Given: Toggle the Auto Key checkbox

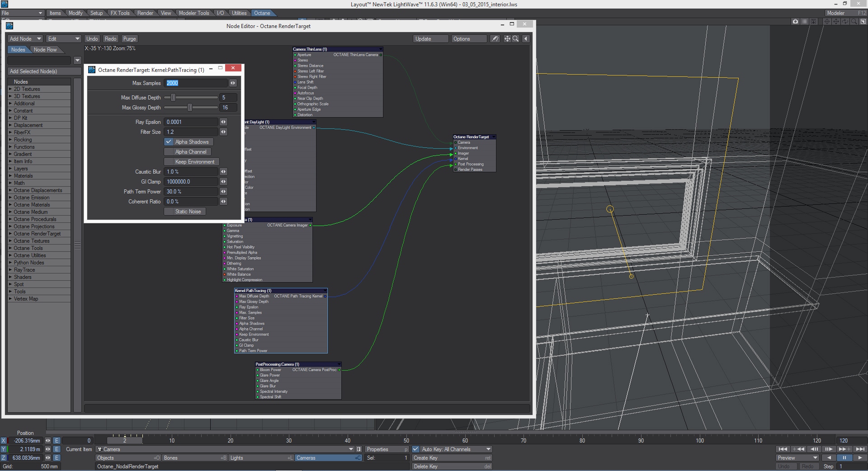Looking at the screenshot, I should tap(415, 449).
